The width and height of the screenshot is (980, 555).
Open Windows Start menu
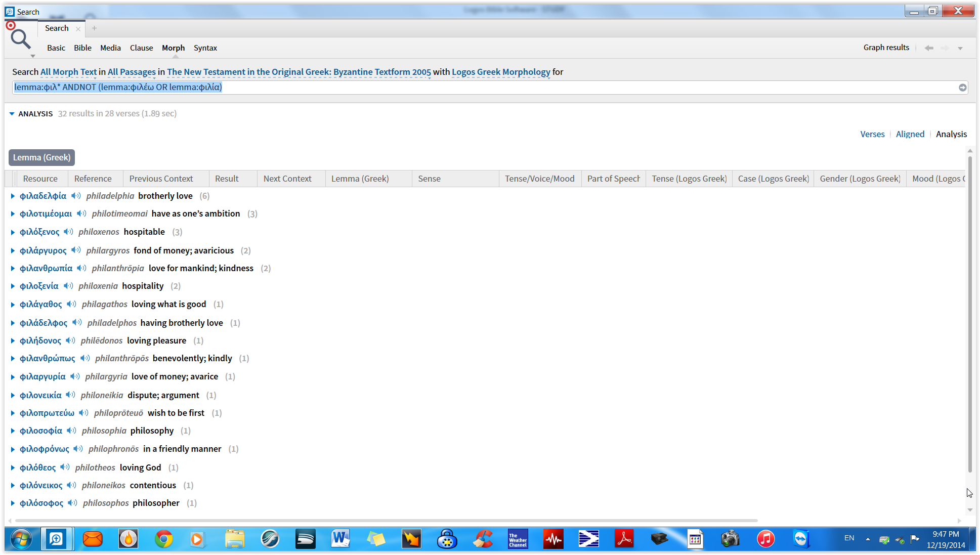tap(21, 539)
